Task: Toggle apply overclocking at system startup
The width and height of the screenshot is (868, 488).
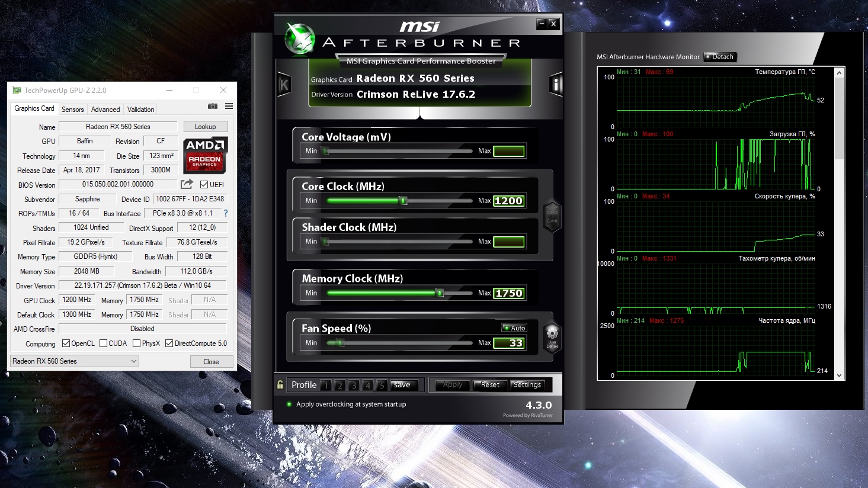Action: pyautogui.click(x=289, y=404)
